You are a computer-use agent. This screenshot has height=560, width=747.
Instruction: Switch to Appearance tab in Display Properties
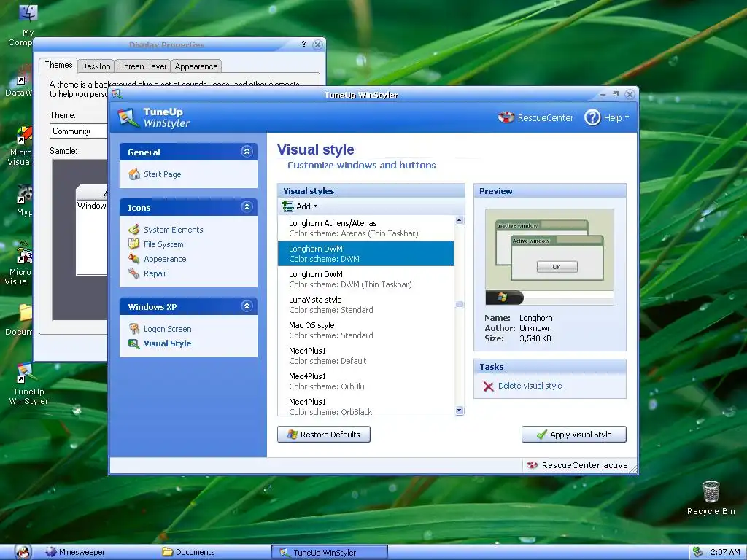point(196,66)
